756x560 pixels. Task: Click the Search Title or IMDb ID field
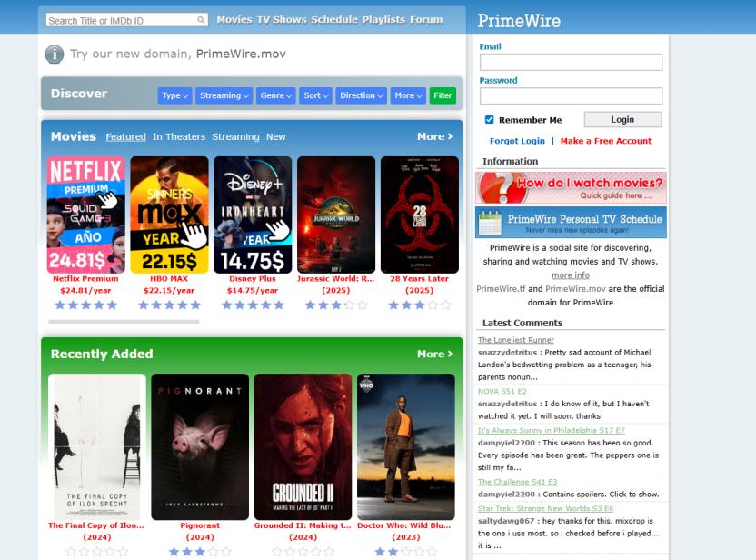click(x=120, y=20)
